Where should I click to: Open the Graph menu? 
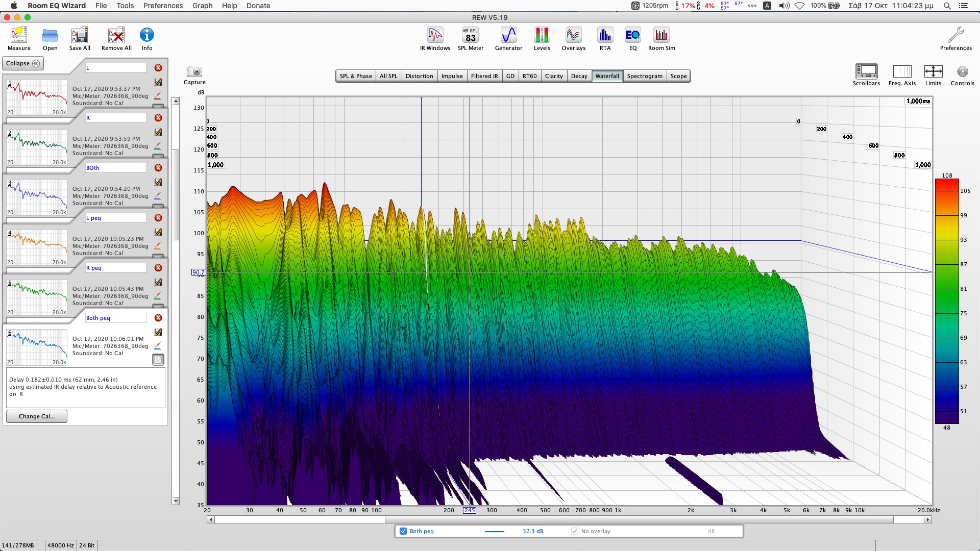(202, 6)
